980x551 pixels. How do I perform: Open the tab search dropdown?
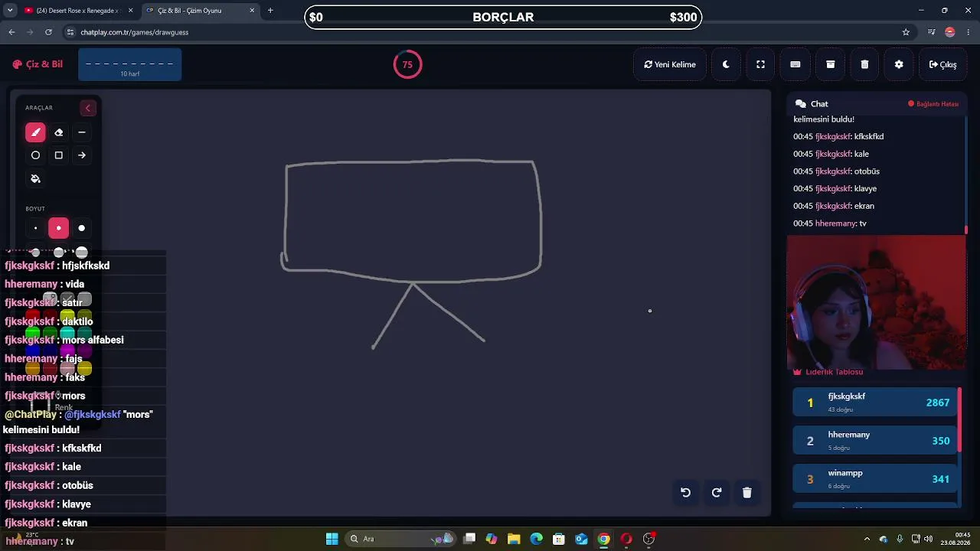pyautogui.click(x=10, y=11)
